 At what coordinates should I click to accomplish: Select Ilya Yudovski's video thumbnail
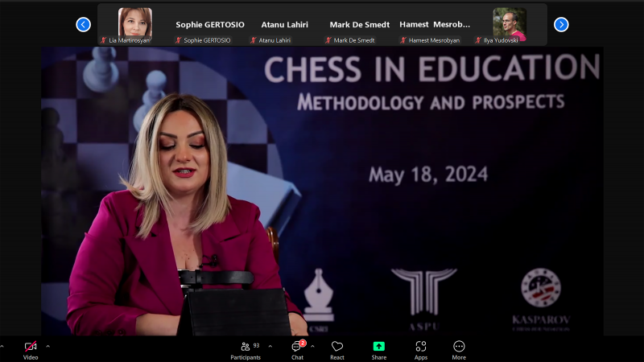[509, 23]
